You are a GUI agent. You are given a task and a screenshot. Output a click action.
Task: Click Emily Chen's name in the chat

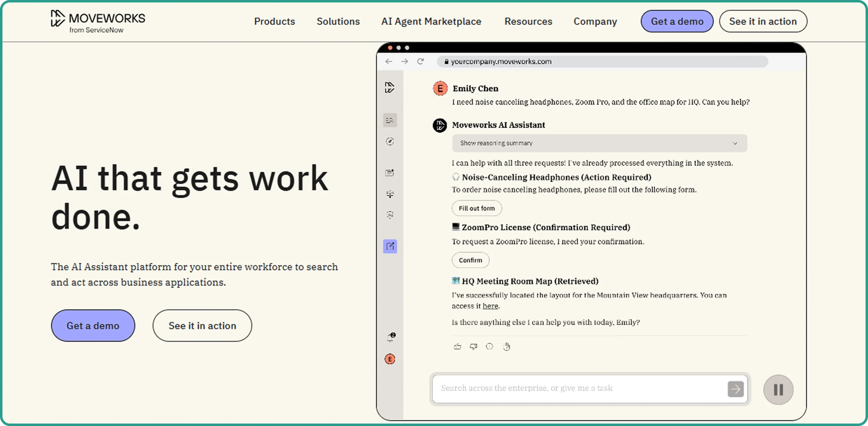point(475,89)
